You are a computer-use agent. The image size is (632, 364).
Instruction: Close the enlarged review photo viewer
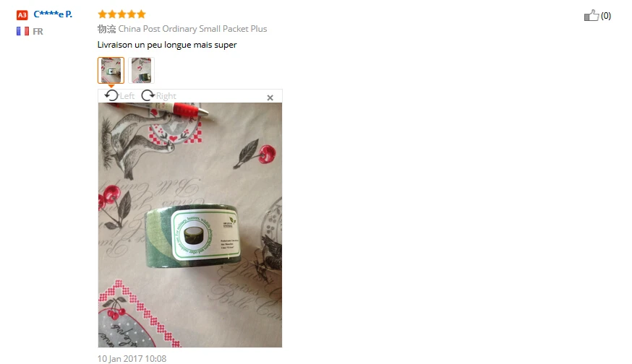(270, 97)
